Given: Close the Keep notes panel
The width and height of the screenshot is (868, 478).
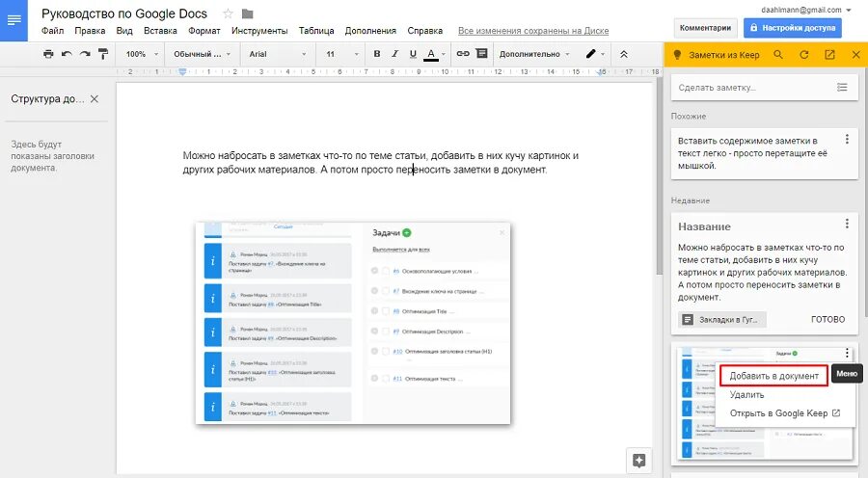Looking at the screenshot, I should click(x=855, y=55).
